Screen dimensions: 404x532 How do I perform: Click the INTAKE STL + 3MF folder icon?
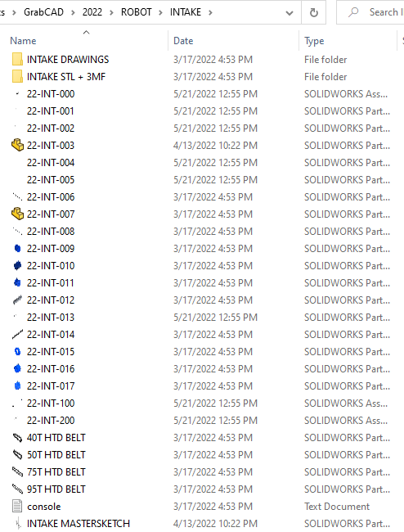[x=17, y=77]
